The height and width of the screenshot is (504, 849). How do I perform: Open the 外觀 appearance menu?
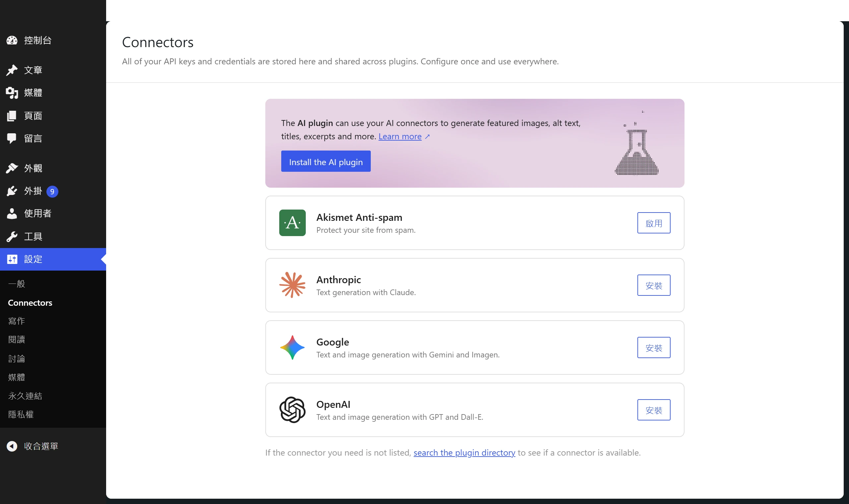pyautogui.click(x=53, y=168)
